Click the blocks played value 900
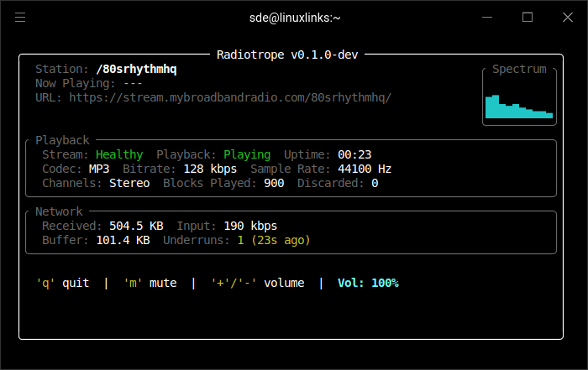Image resolution: width=588 pixels, height=370 pixels. [274, 183]
